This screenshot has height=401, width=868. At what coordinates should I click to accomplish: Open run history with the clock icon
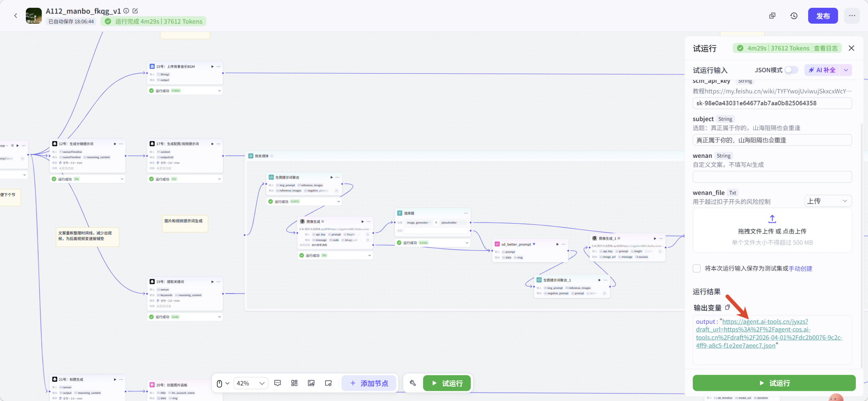(x=794, y=16)
